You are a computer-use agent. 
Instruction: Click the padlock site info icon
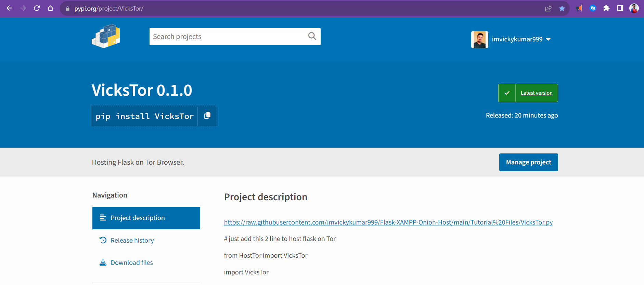(67, 9)
